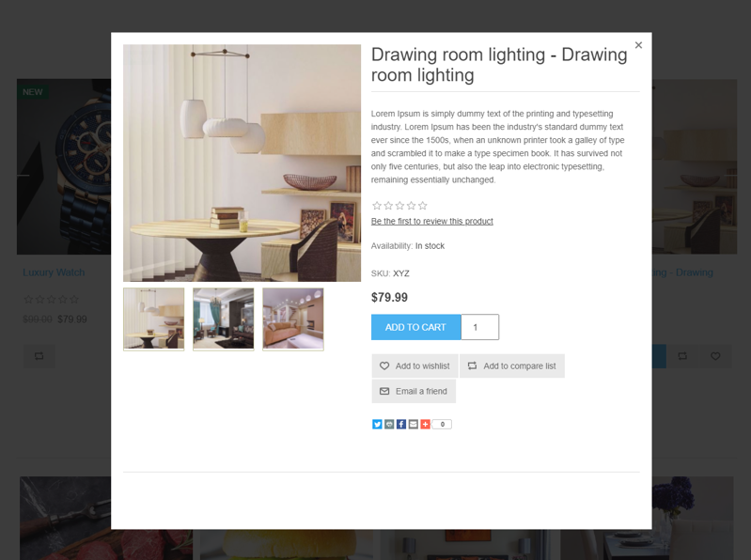Click the print share icon
The height and width of the screenshot is (560, 751).
[x=389, y=424]
